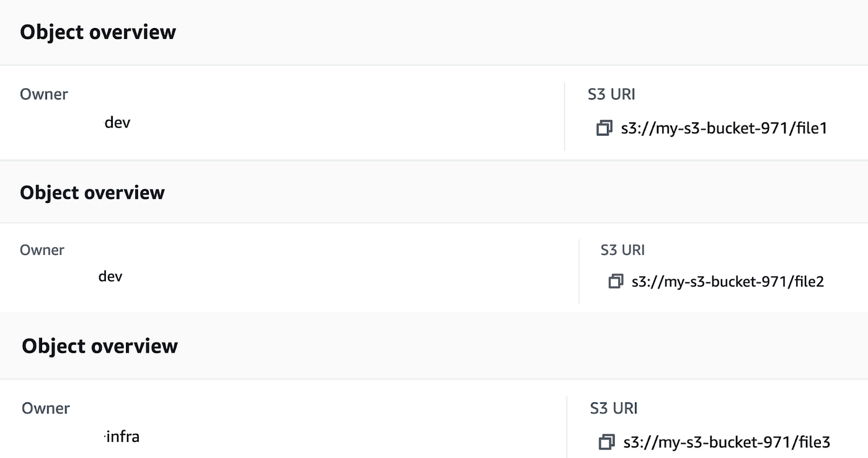Click the Object overview heading above file2
The image size is (868, 458).
pos(92,192)
